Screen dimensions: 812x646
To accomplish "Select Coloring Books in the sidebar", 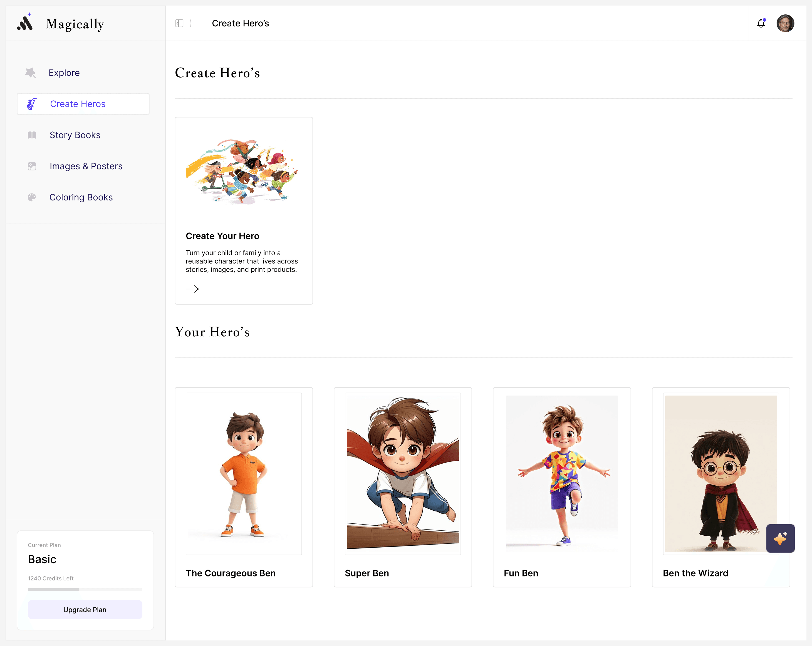I will tap(81, 197).
